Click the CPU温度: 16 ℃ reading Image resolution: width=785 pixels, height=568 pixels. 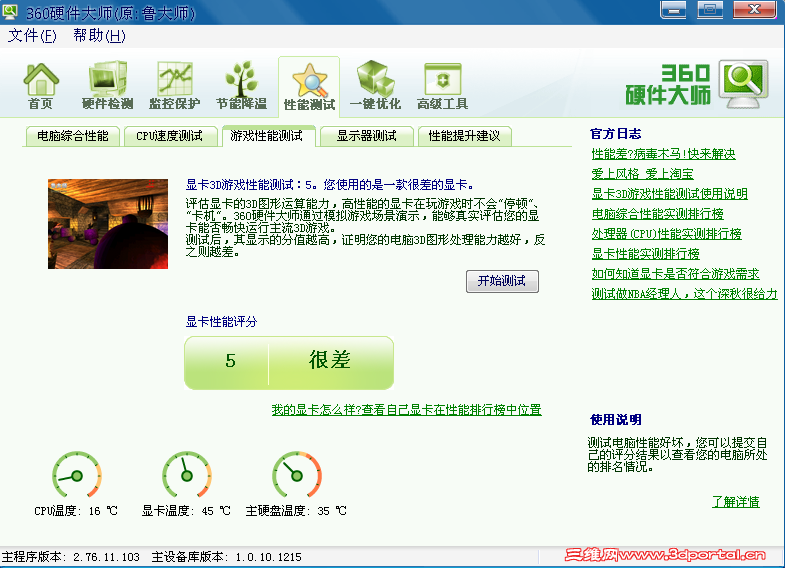76,511
